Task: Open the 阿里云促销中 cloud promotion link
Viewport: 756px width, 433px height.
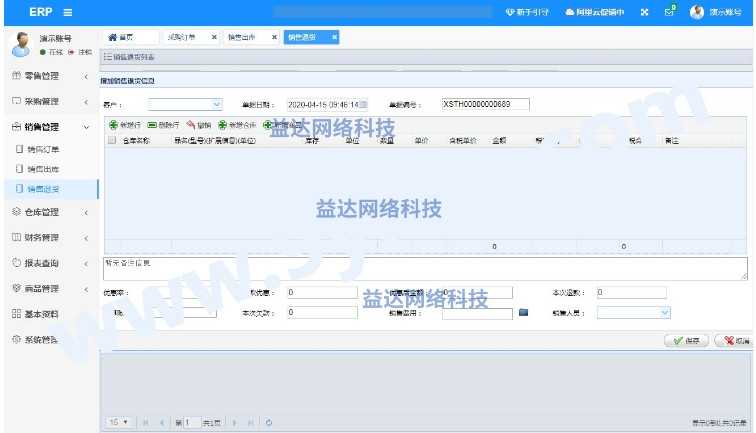Action: point(594,12)
